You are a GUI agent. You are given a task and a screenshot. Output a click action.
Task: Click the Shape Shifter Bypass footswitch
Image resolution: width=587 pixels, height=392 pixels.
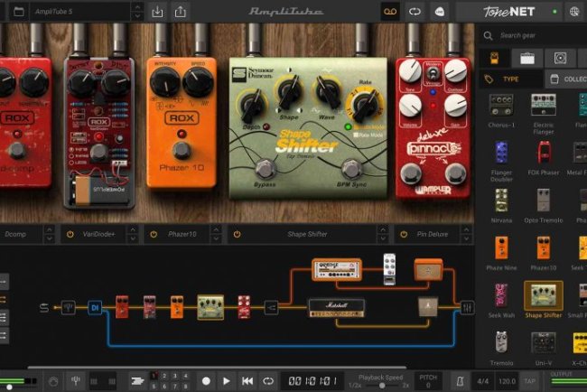point(265,169)
